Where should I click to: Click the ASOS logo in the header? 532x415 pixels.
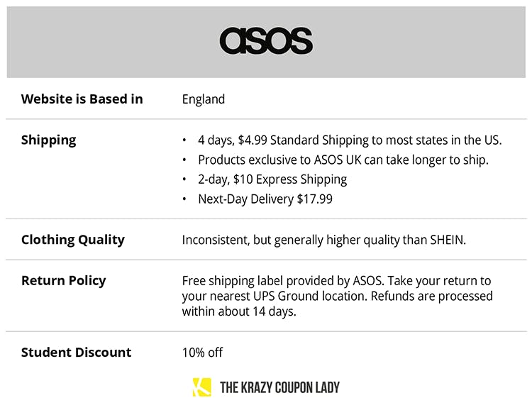266,41
